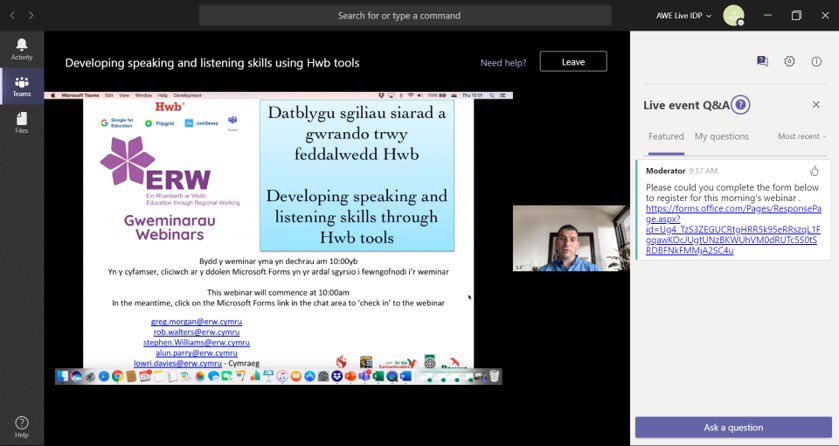
Task: Switch to the Featured tab
Action: click(666, 136)
